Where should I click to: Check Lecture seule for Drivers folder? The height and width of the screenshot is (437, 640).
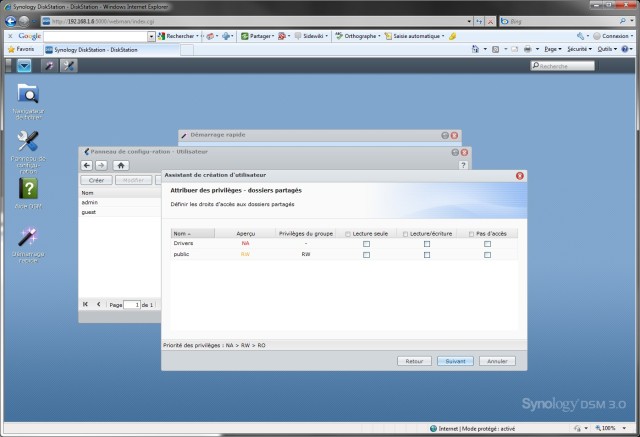tap(367, 244)
